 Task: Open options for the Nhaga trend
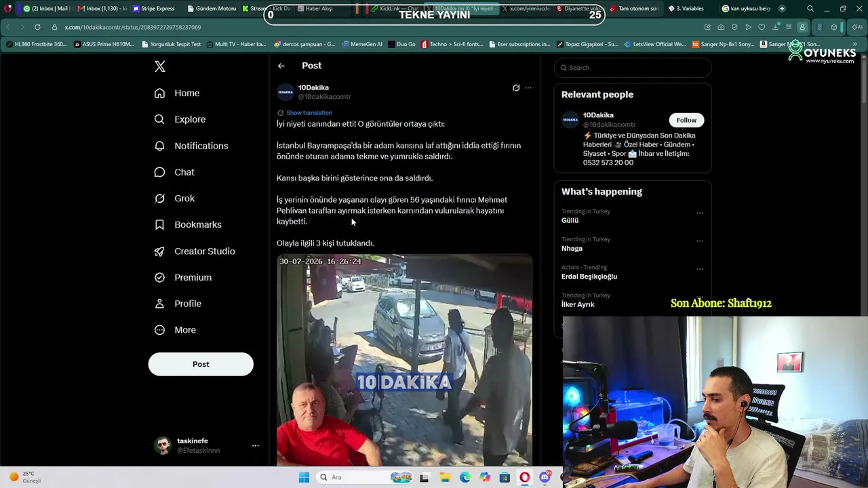tap(700, 241)
